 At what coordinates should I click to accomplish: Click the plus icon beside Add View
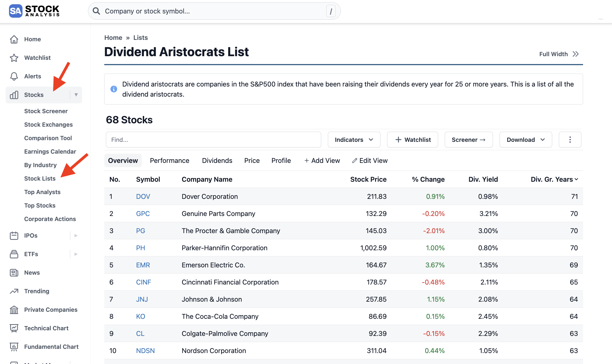[307, 161]
